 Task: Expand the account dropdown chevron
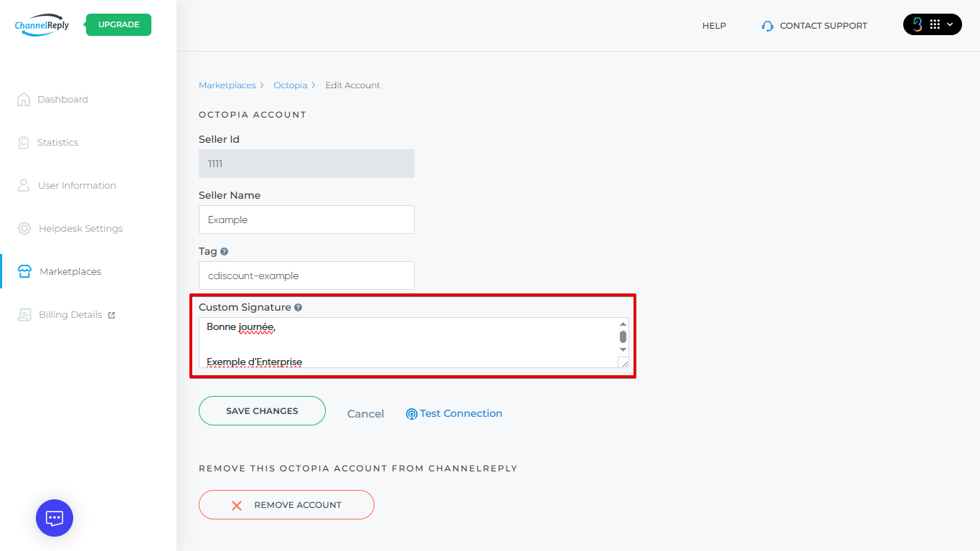[950, 24]
